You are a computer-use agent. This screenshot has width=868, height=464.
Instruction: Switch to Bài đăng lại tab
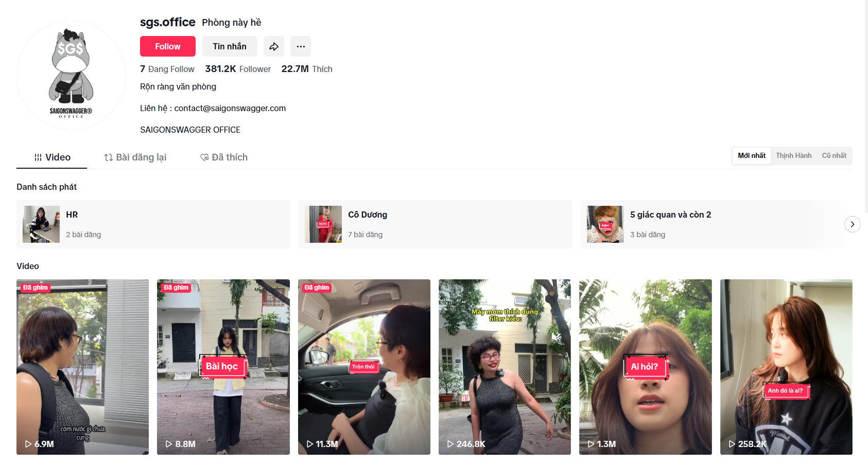[135, 157]
